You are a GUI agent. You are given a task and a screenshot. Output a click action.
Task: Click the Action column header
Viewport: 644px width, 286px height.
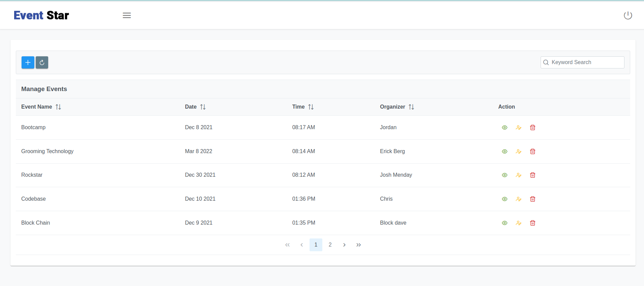pos(507,107)
